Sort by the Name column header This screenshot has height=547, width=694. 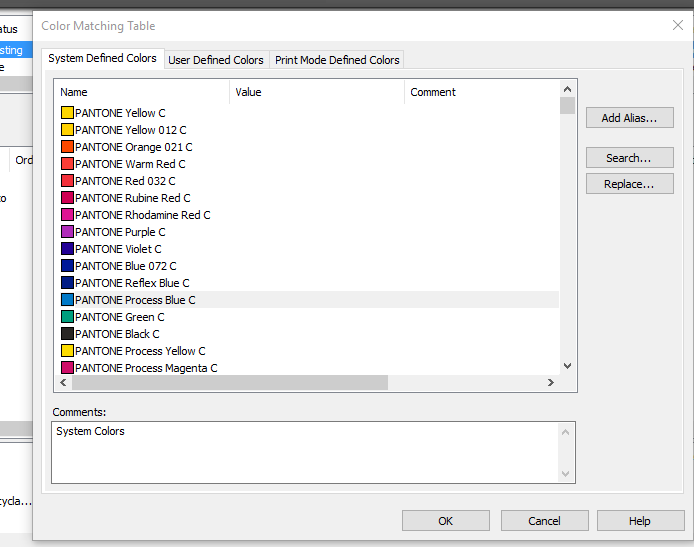click(x=142, y=92)
